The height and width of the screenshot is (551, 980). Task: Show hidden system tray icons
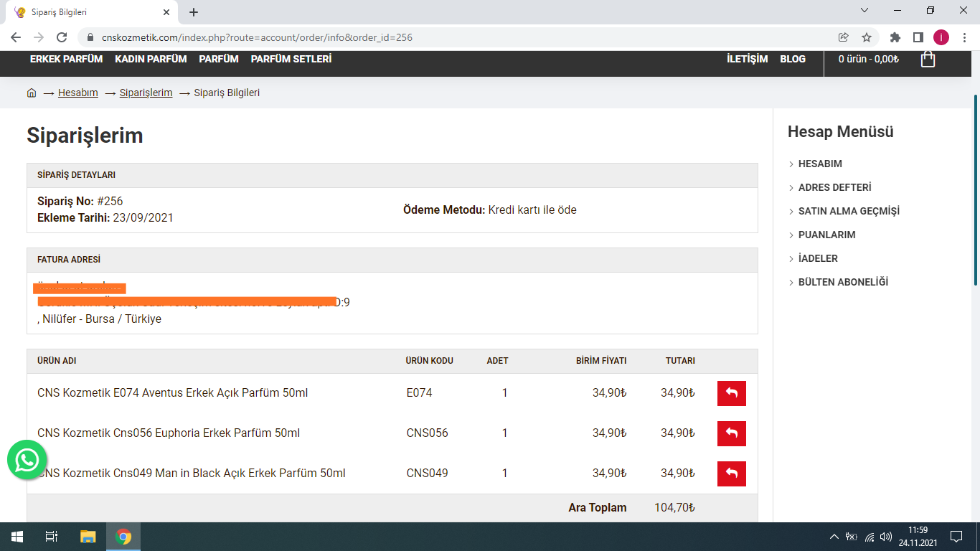[834, 537]
